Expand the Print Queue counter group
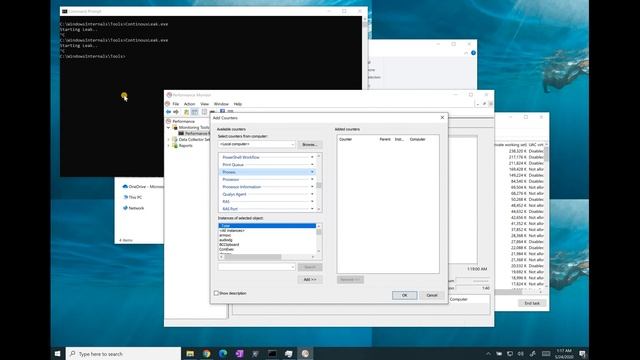This screenshot has height=360, width=640. (x=312, y=164)
